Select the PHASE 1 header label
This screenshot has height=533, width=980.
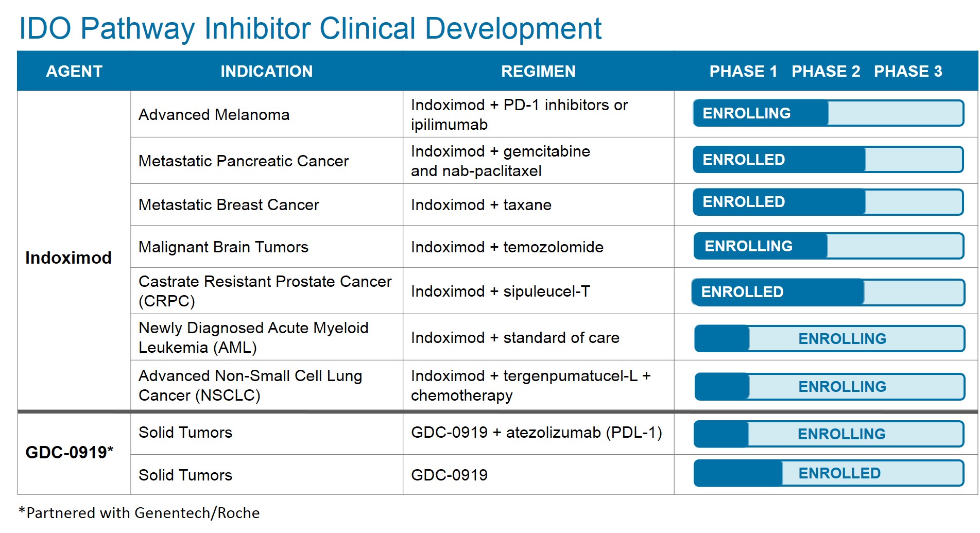point(743,71)
